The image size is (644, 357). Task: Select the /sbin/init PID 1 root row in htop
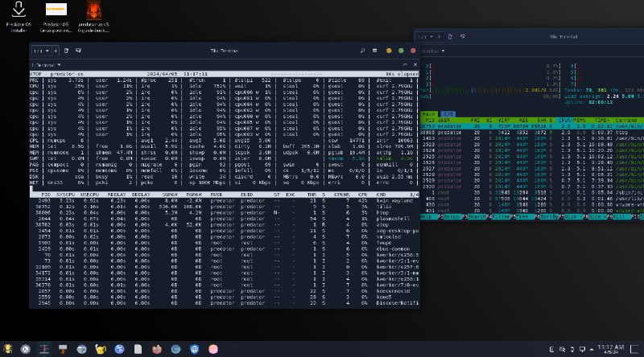click(x=532, y=192)
